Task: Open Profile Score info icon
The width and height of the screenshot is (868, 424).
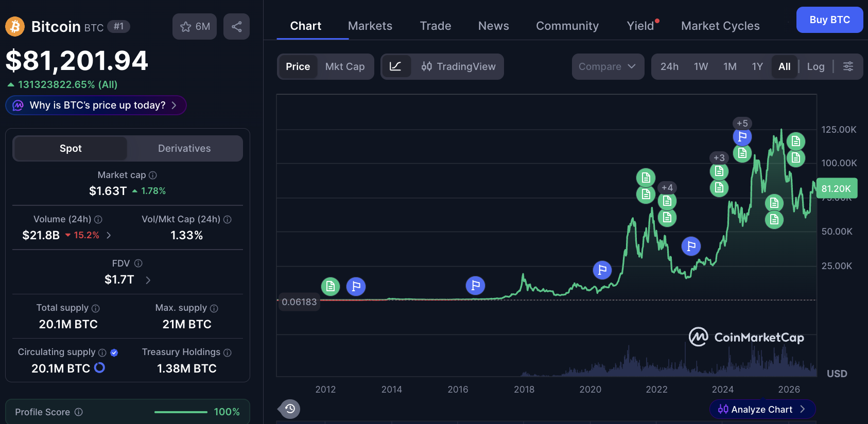Action: [x=79, y=412]
